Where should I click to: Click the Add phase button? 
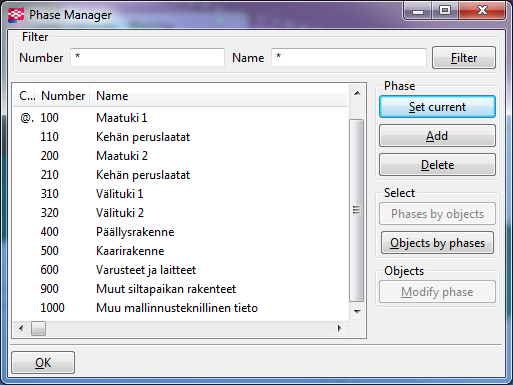coord(437,136)
